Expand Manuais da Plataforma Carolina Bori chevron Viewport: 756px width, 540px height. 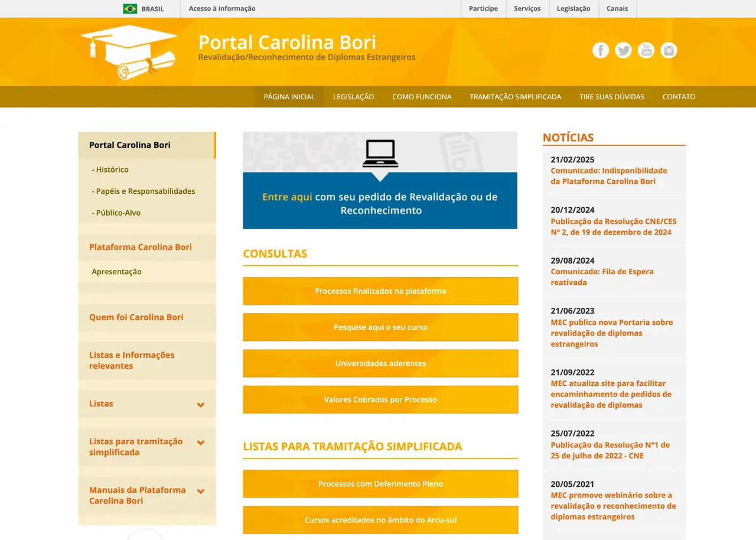coord(201,491)
